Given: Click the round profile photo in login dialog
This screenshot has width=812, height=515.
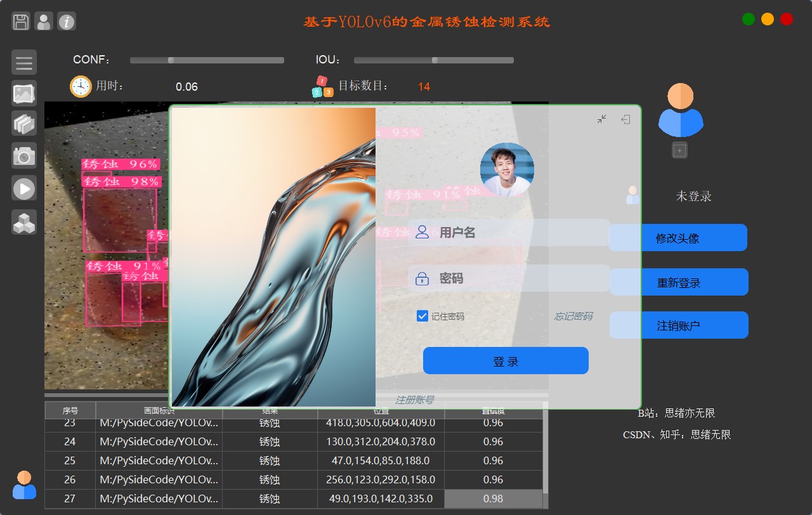Looking at the screenshot, I should 507,169.
